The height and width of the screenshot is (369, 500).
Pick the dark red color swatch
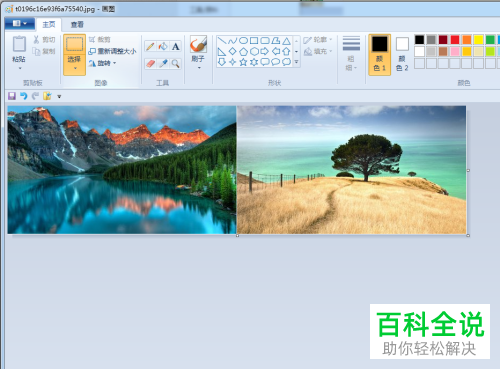tap(443, 40)
